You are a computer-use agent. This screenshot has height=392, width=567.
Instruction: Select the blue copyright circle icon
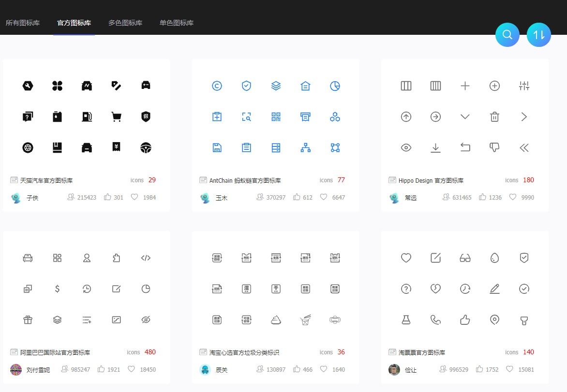[x=217, y=86]
